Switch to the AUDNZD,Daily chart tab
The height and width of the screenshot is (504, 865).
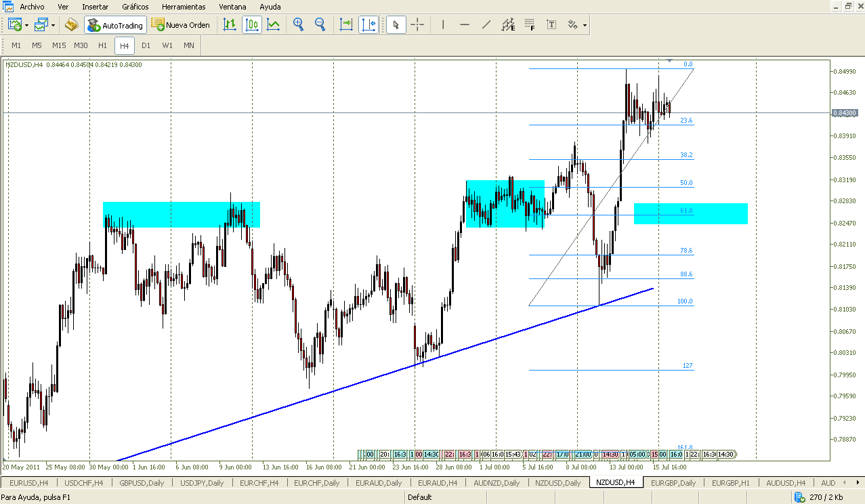pyautogui.click(x=497, y=483)
